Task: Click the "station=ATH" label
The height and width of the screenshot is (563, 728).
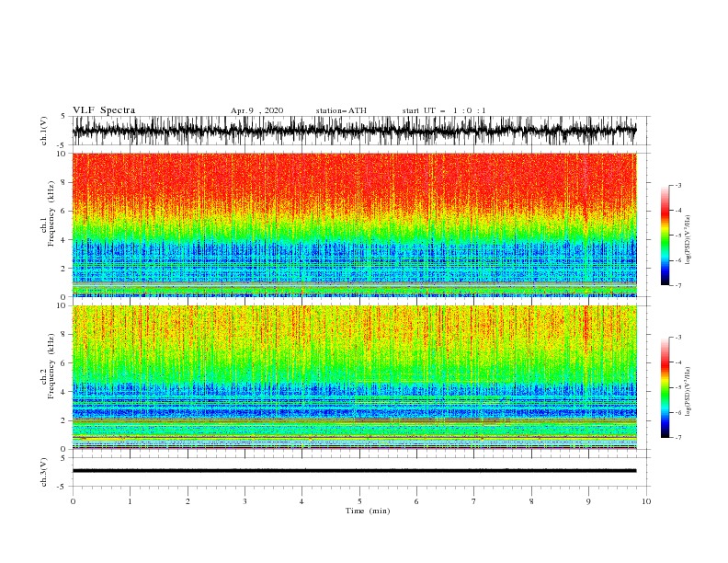Action: 341,110
